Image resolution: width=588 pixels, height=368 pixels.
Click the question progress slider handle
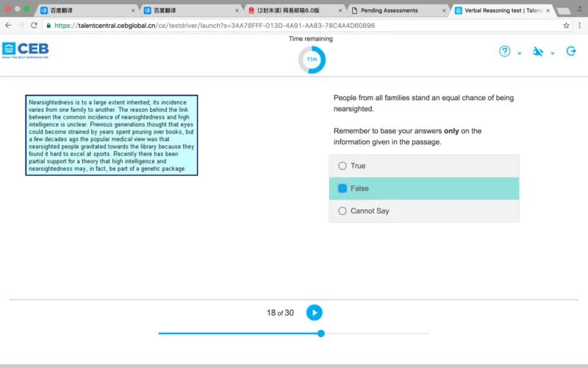tap(321, 333)
